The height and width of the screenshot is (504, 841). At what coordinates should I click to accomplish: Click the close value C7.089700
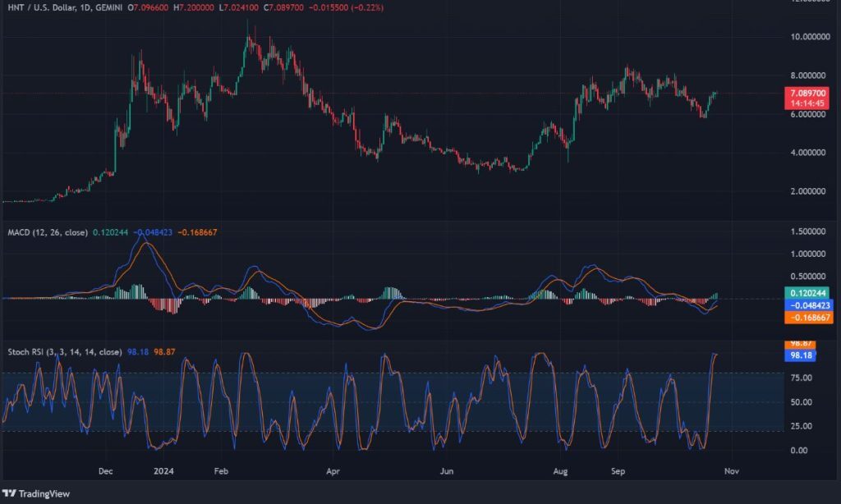click(283, 7)
